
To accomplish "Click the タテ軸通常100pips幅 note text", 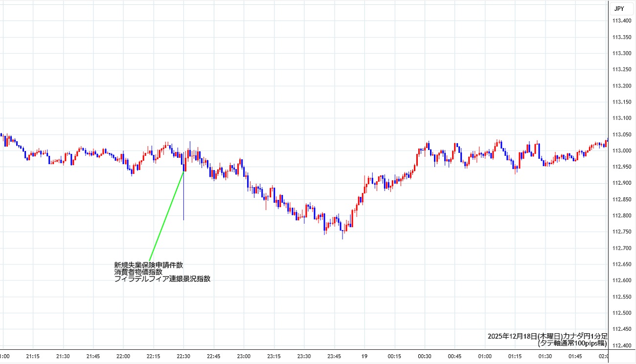I will pos(572,343).
